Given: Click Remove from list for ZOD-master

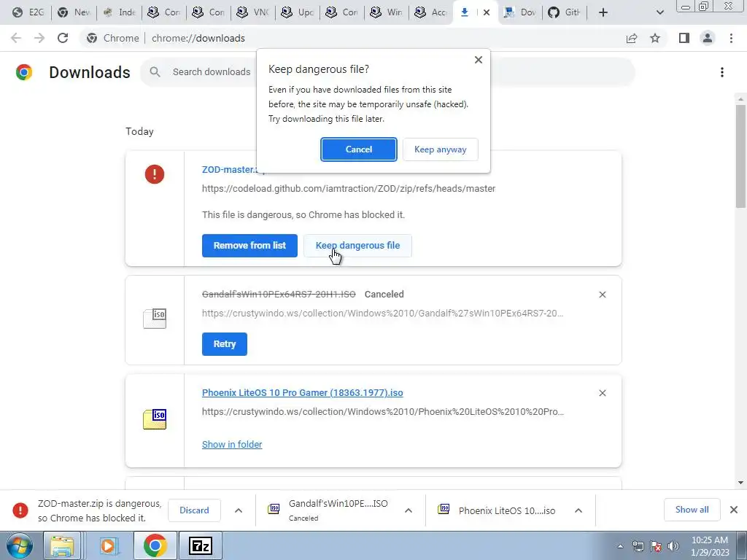Looking at the screenshot, I should tap(249, 246).
